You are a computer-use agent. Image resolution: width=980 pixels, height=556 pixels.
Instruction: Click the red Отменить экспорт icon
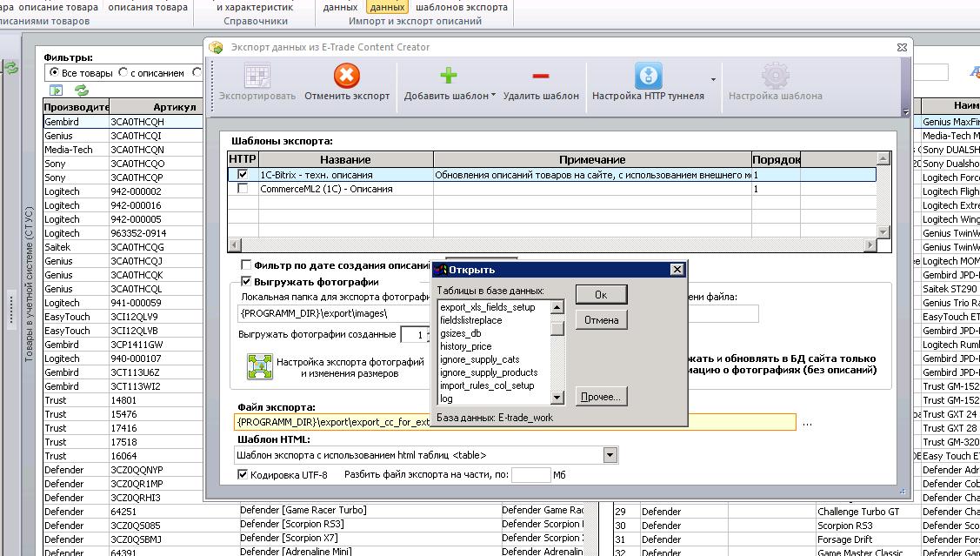coord(347,76)
